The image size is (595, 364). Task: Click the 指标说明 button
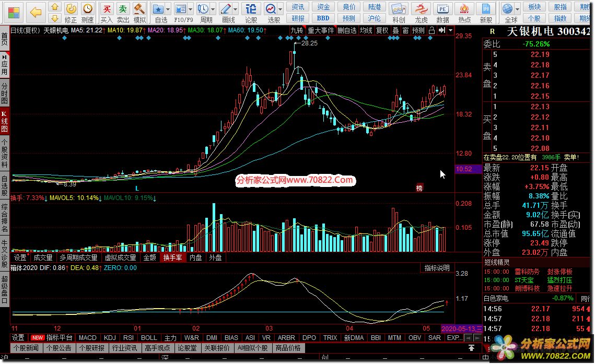click(437, 268)
